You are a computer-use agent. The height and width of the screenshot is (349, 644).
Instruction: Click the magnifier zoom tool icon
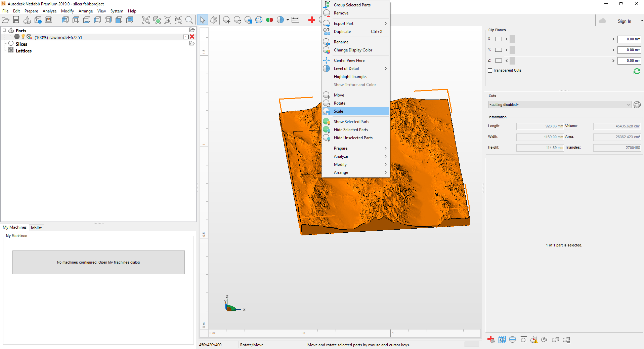(x=189, y=20)
